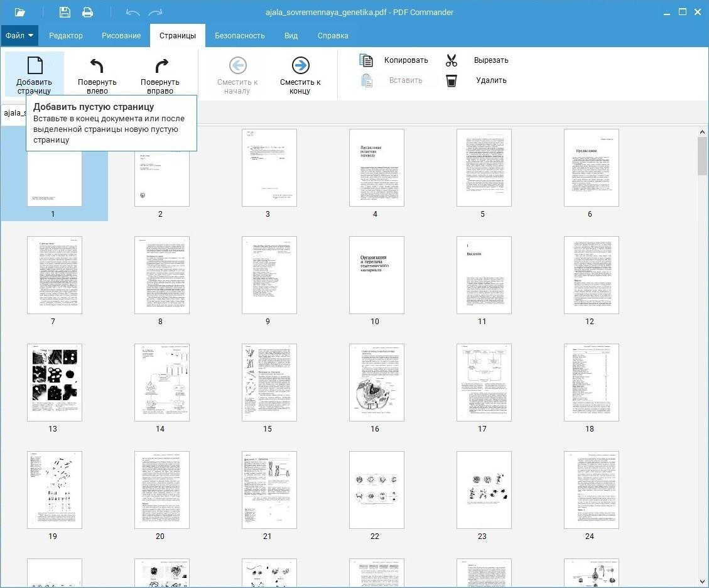Click the Копировать button label
The image size is (709, 588).
click(x=406, y=60)
